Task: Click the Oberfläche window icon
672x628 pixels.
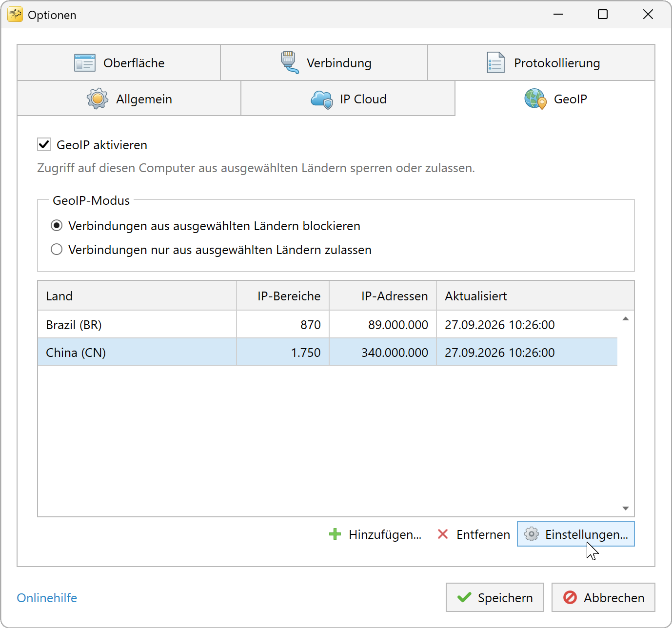Action: 85,63
